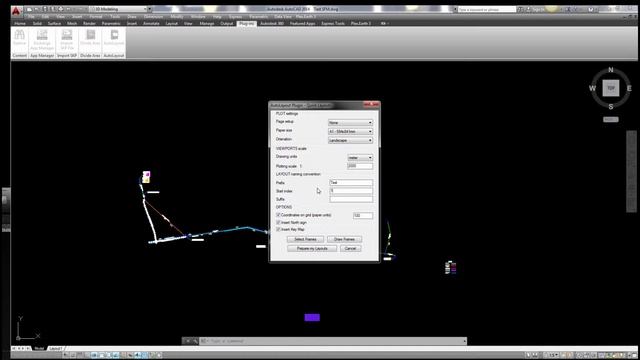
Task: Click the Explore content icon in ribbon
Action: [19, 37]
